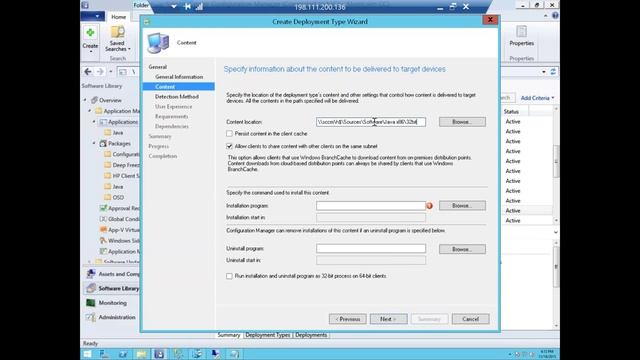This screenshot has width=640, height=360.
Task: Pin the remote desktop connection bar
Action: click(187, 7)
